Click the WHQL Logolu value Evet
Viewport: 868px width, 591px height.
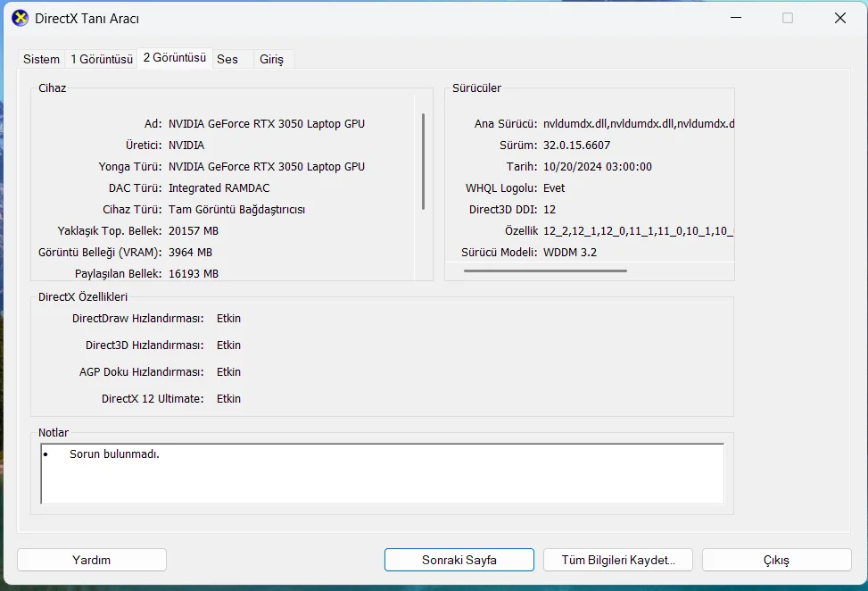click(554, 188)
